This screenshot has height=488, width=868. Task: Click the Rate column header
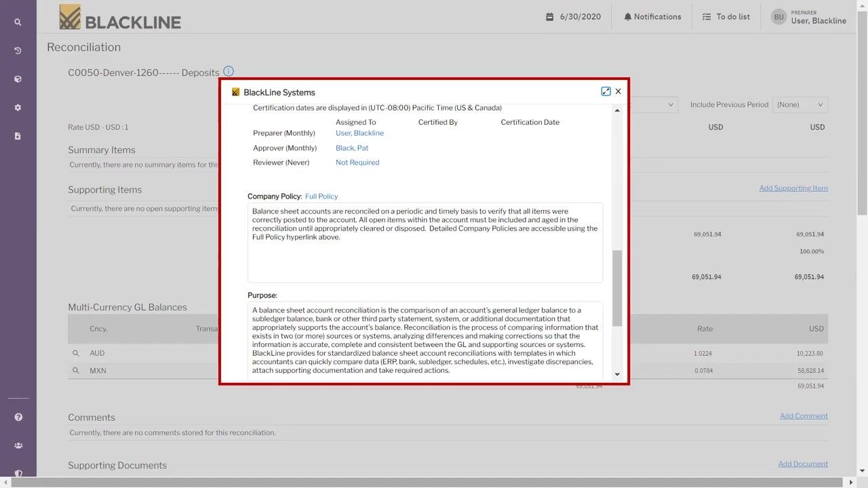pyautogui.click(x=705, y=329)
